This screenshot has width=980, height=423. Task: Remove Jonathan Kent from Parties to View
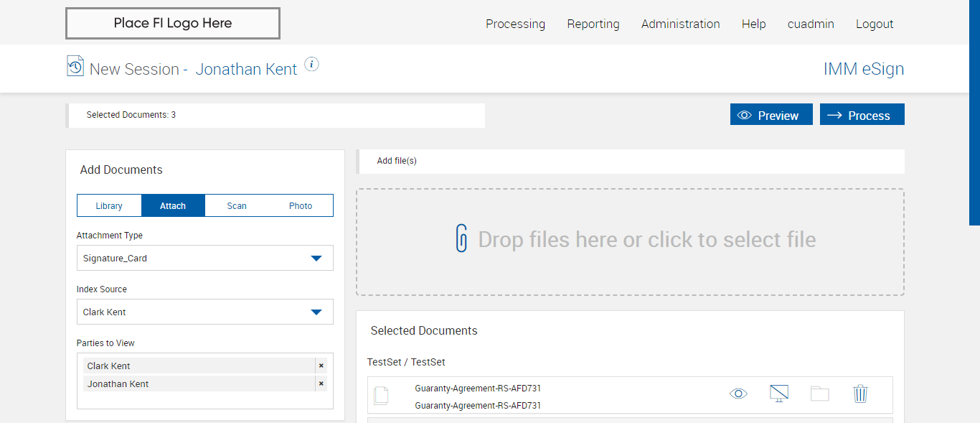pos(321,384)
